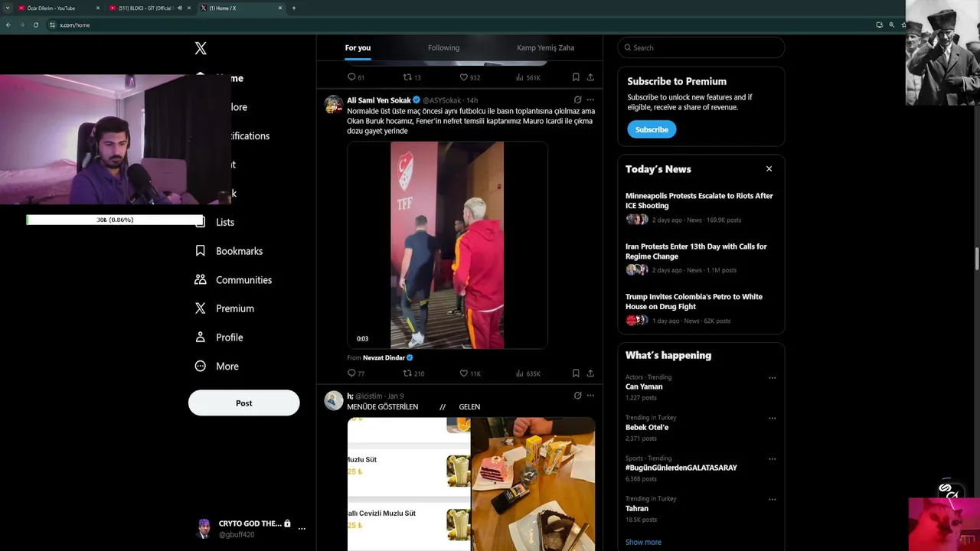Share the top post with 561K views
Viewport: 980px width, 551px height.
[590, 77]
